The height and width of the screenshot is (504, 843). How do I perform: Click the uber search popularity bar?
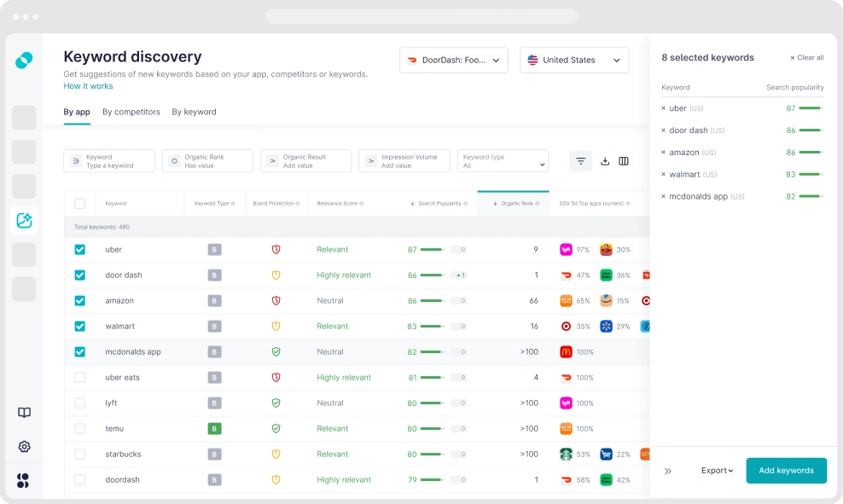pyautogui.click(x=433, y=249)
